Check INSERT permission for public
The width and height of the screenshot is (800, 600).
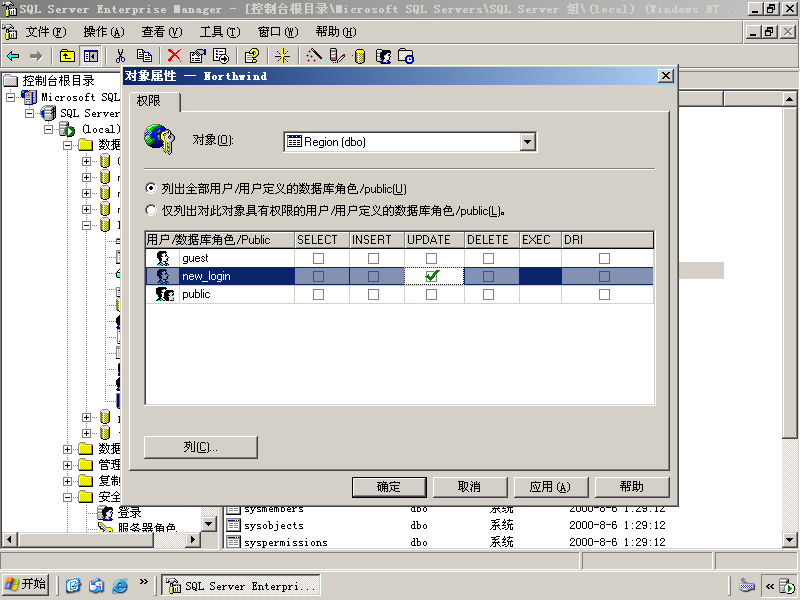pos(373,294)
